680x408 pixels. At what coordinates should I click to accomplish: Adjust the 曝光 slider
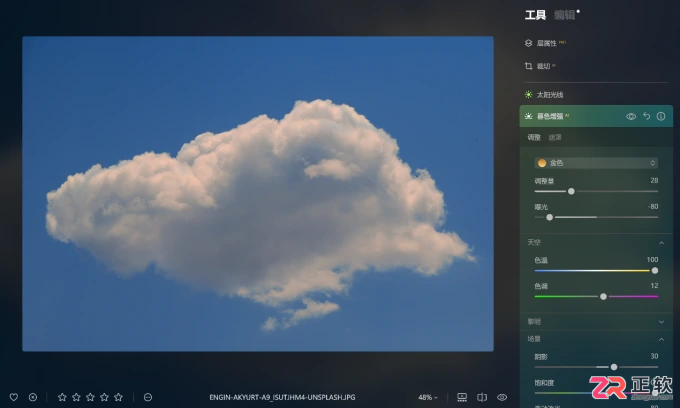(596, 217)
